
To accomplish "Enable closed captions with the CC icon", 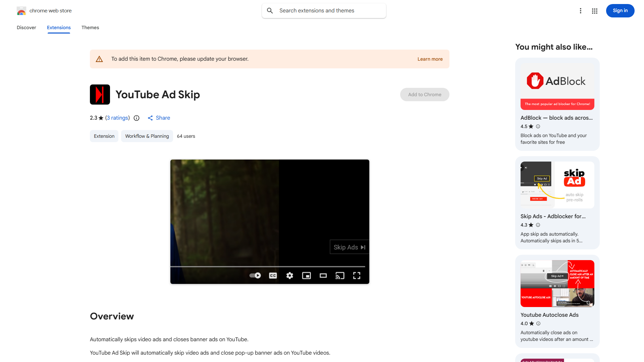I will pyautogui.click(x=273, y=275).
